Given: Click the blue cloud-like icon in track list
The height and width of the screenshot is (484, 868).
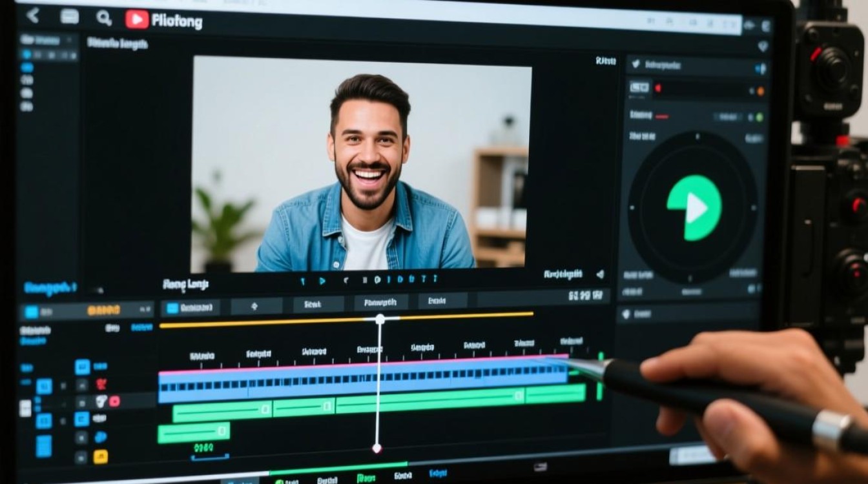Looking at the screenshot, I should (x=100, y=437).
